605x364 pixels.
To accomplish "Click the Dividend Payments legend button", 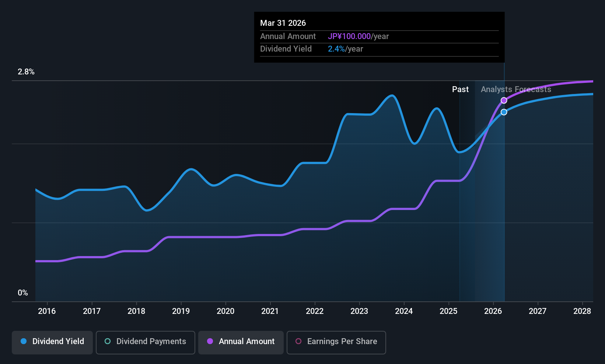I will click(x=145, y=342).
